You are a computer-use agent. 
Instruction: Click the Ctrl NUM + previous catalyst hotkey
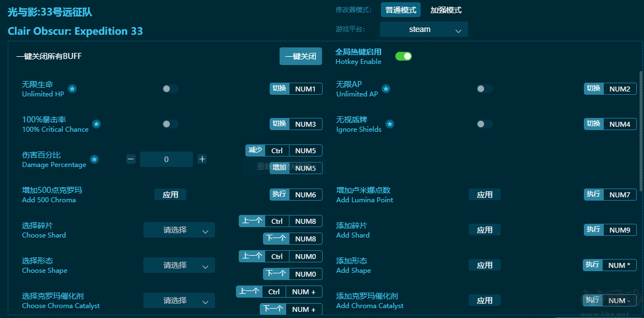(x=280, y=292)
